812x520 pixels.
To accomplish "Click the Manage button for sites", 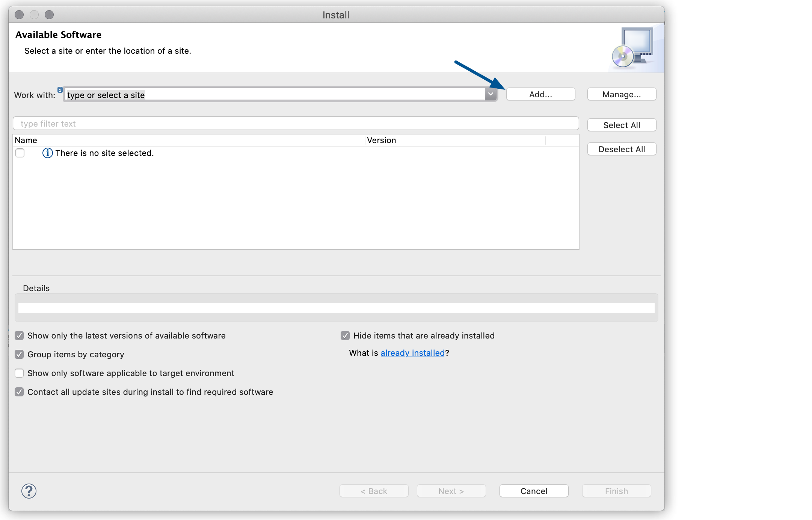I will (622, 94).
